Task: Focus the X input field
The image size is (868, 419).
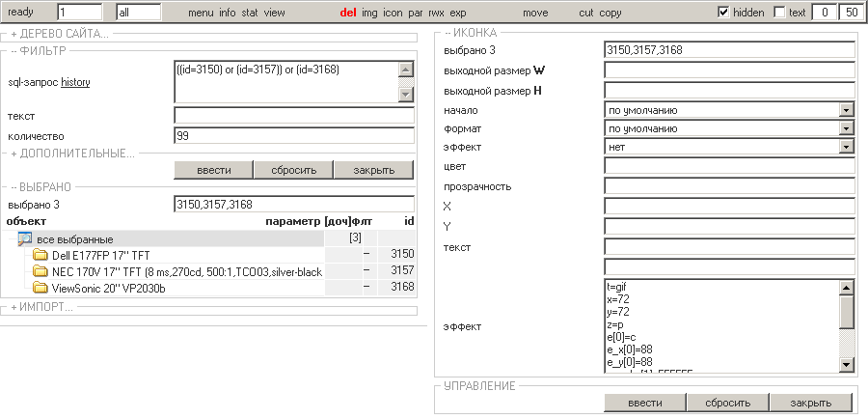Action: [x=730, y=207]
